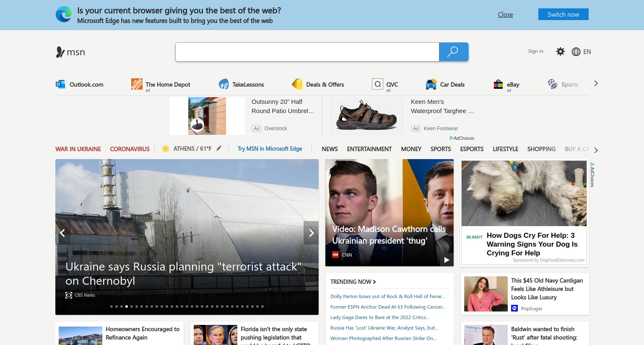Image resolution: width=644 pixels, height=345 pixels.
Task: Click ATHENS / 61°F weather text
Action: pos(192,149)
